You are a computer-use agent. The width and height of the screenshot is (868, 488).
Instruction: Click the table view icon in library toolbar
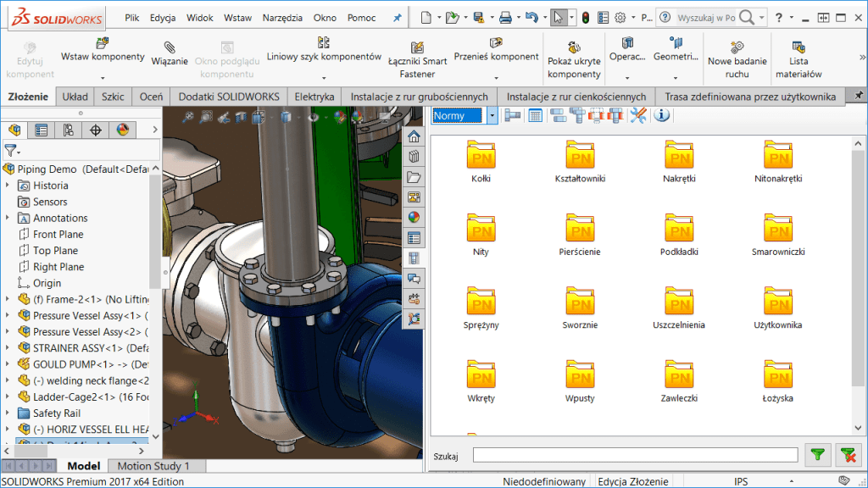[536, 115]
